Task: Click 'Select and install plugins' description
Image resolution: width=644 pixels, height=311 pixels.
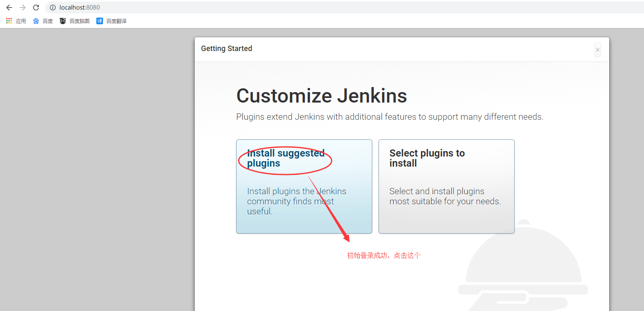Action: (x=445, y=196)
